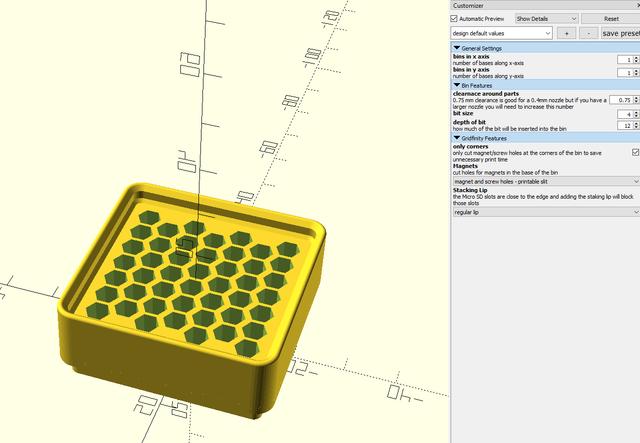
Task: Click the 'only corners' label
Action: tap(470, 146)
